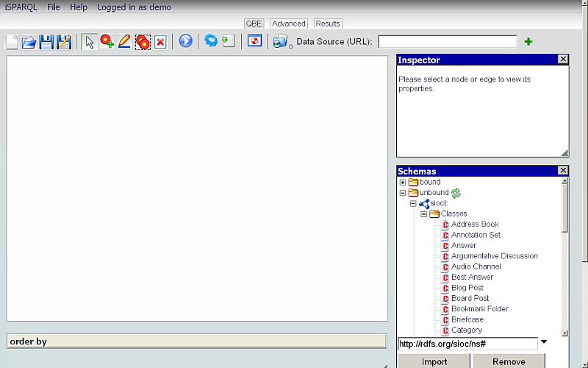
Task: Open a saved query with folder icon
Action: (x=29, y=42)
